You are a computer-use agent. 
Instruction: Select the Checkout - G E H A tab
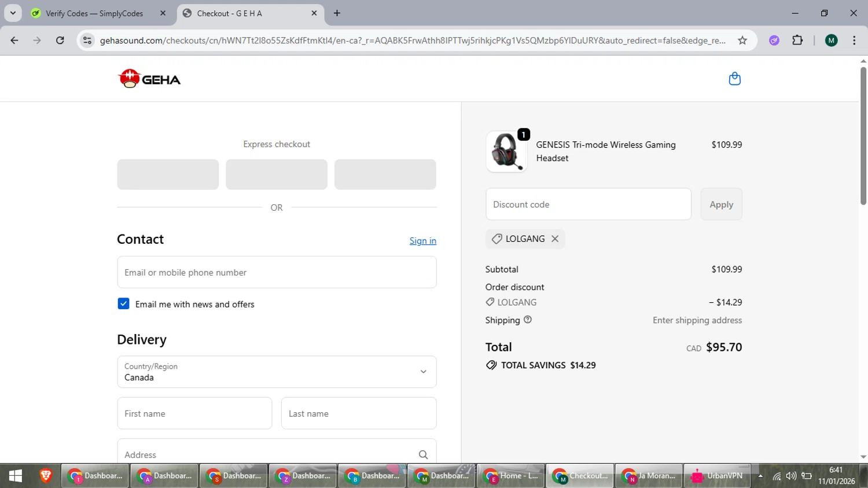point(229,13)
